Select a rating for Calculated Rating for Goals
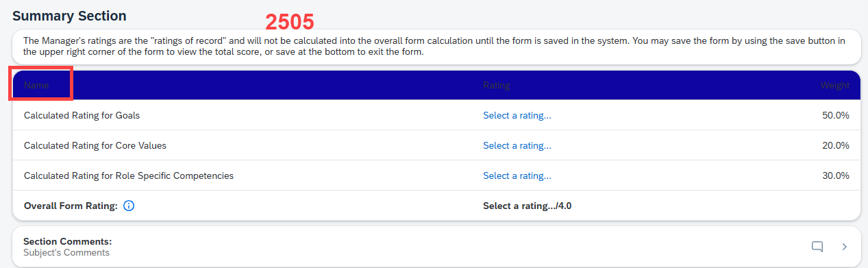 [517, 115]
